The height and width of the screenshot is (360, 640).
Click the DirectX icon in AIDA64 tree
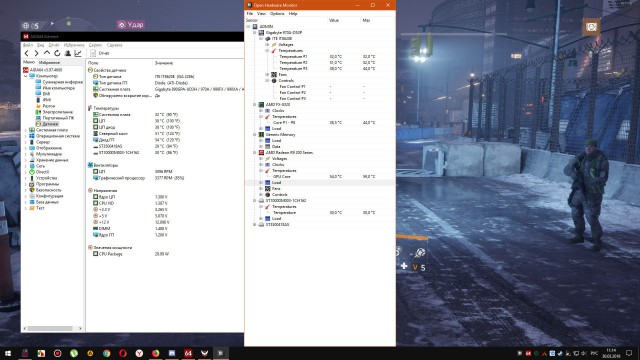pos(32,172)
